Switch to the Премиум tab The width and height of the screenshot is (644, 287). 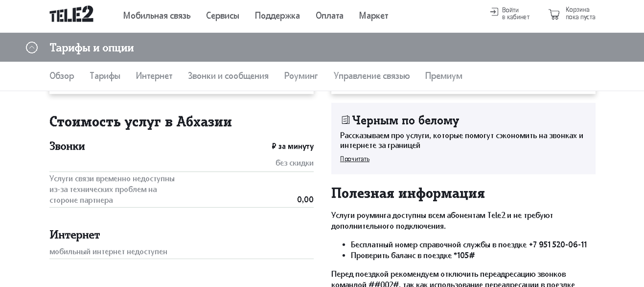[443, 76]
